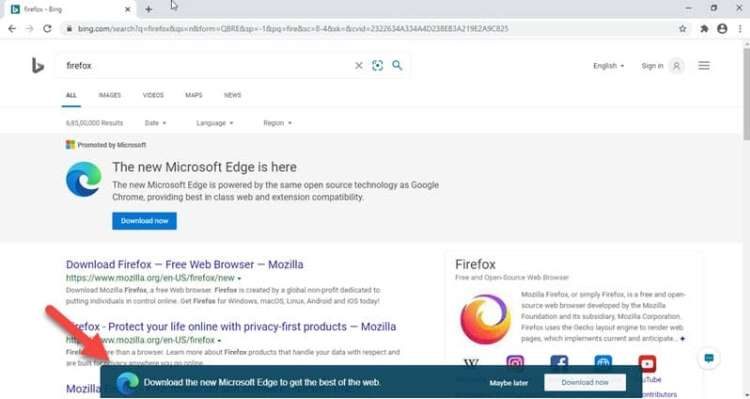
Task: Click the sign in avatar icon
Action: [x=676, y=66]
